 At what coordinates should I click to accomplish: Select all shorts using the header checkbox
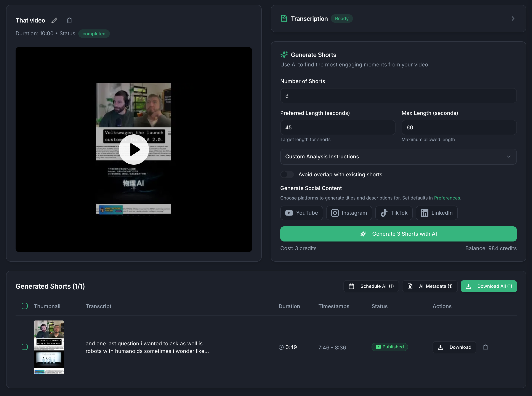coord(24,306)
